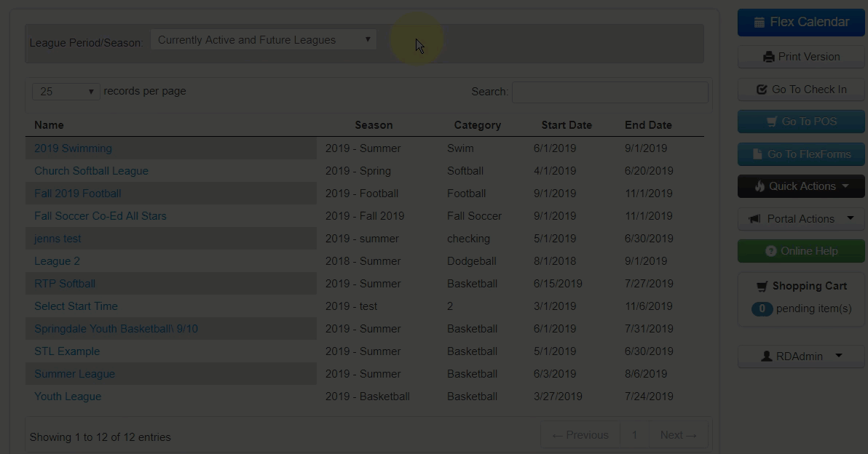Sort table by Start Date column
The width and height of the screenshot is (868, 454).
(x=566, y=125)
